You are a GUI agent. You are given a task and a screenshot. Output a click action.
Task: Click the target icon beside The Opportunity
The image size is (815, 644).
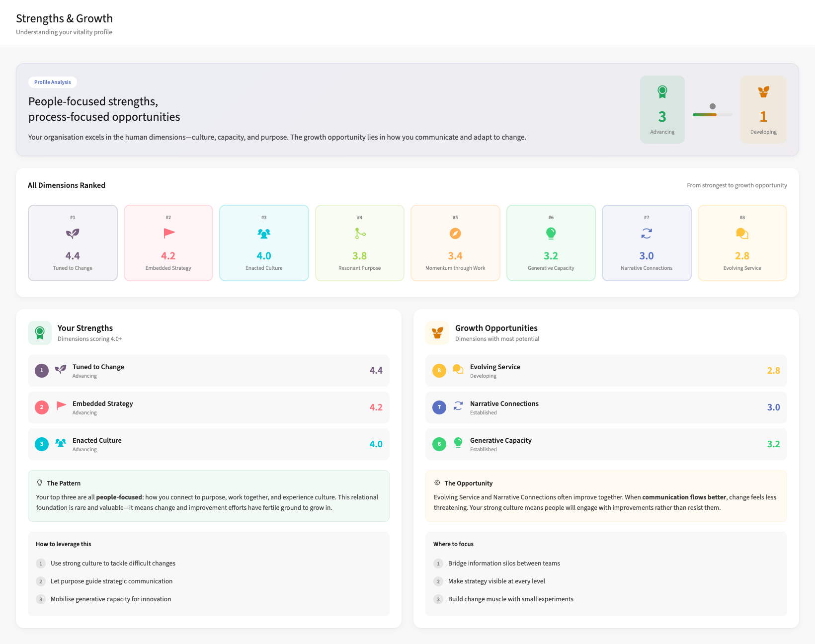(437, 482)
